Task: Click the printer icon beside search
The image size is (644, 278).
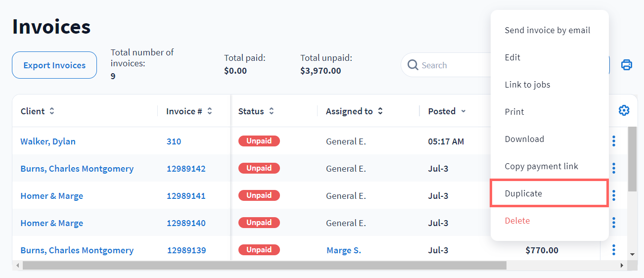Action: (626, 65)
